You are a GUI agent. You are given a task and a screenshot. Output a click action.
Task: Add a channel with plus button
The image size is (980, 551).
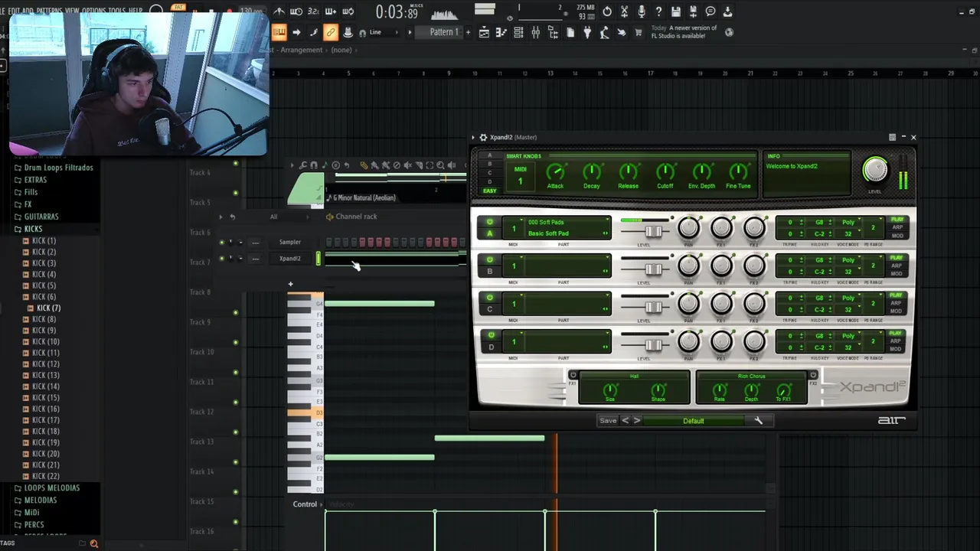[x=291, y=284]
